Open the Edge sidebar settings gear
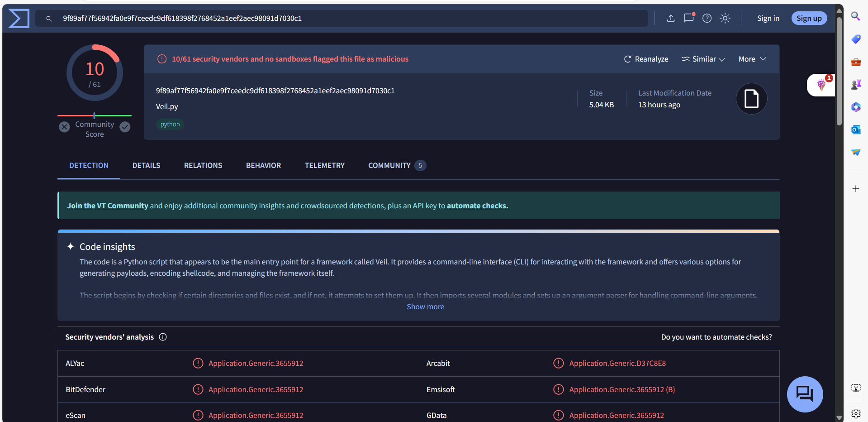Image resolution: width=868 pixels, height=422 pixels. (856, 413)
